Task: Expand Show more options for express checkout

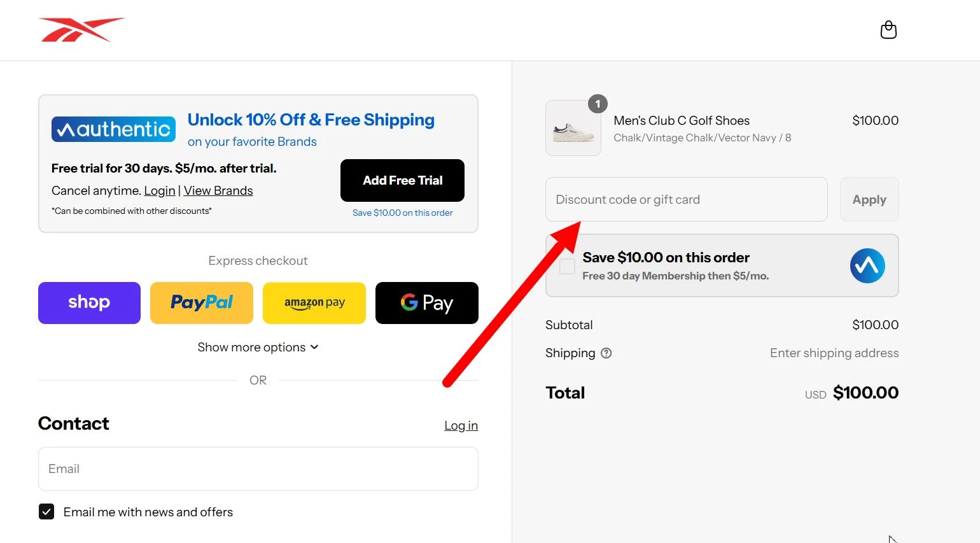Action: click(258, 347)
